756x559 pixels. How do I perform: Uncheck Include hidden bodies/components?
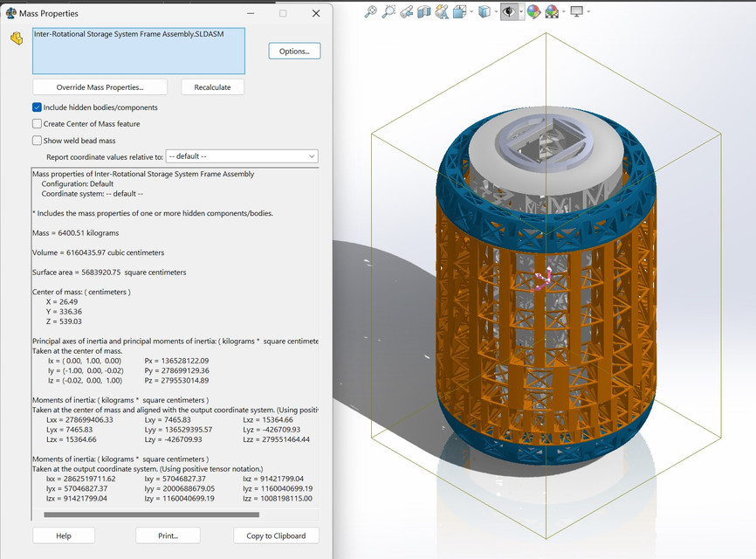click(36, 106)
